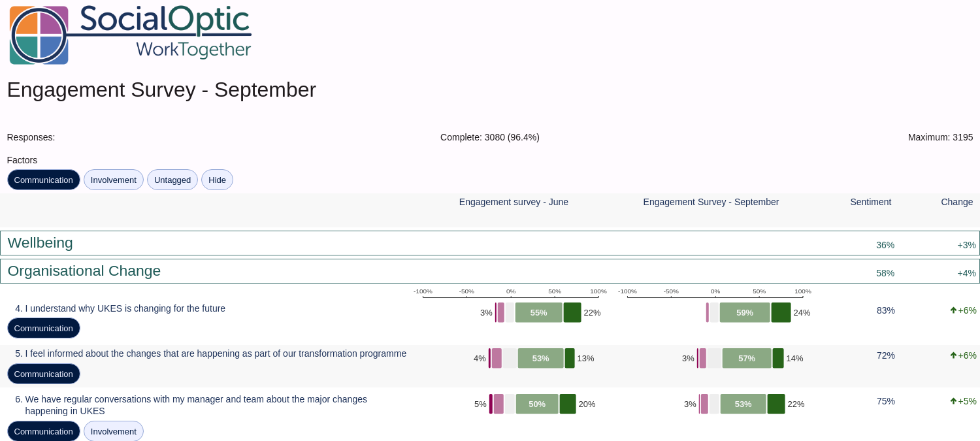980x441 pixels.
Task: Open the Engagement survey - June column header
Action: point(514,202)
